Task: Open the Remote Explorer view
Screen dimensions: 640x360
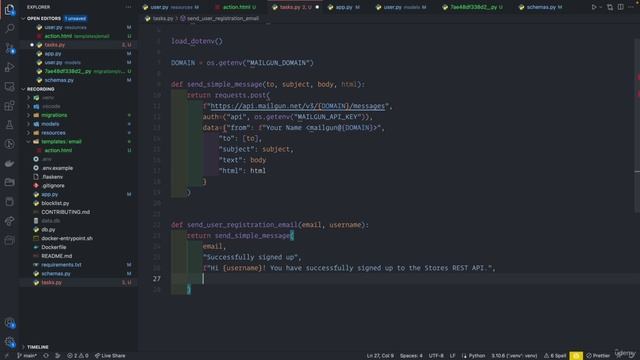Action: [x=9, y=86]
